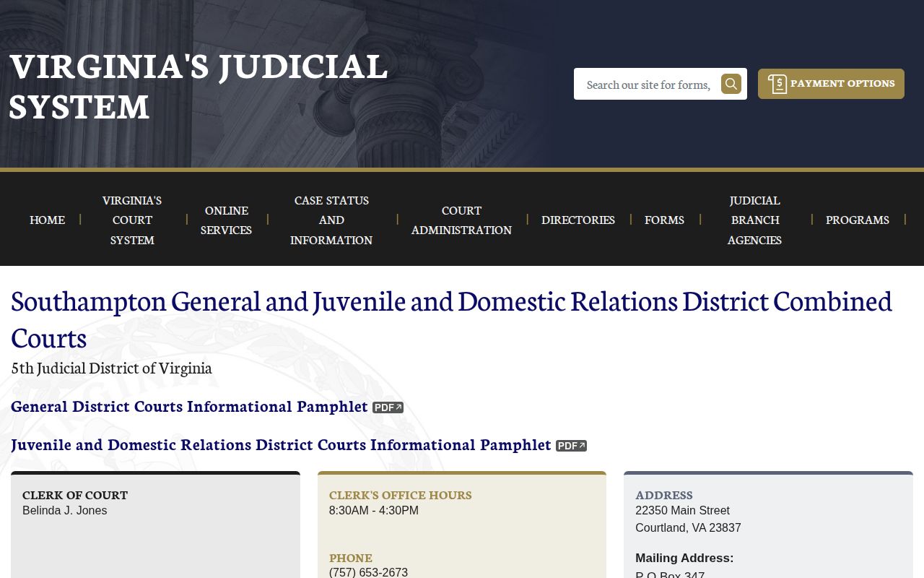Click the search magnifier icon button
Image resolution: width=924 pixels, height=578 pixels.
(731, 84)
